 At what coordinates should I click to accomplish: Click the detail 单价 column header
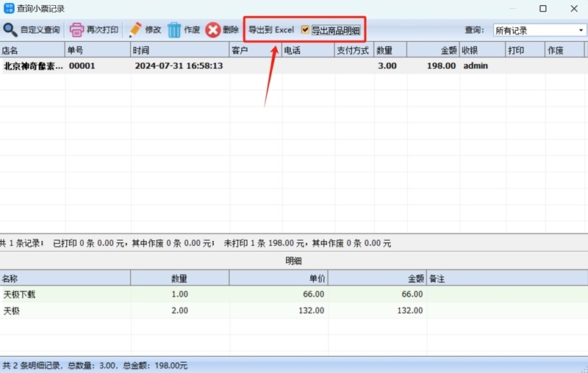tap(279, 278)
